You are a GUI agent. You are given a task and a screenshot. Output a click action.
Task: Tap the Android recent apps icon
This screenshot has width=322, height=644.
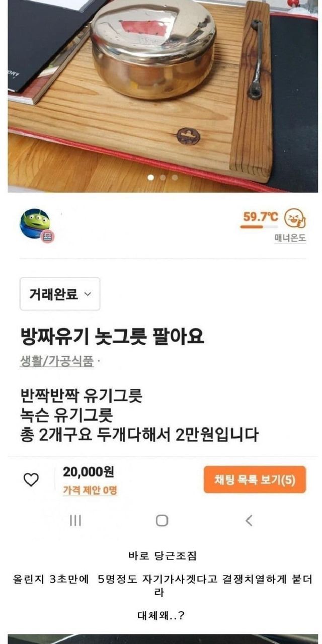75,521
